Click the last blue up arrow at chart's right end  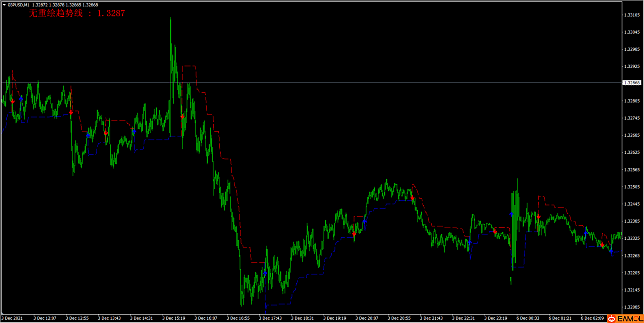coord(611,251)
